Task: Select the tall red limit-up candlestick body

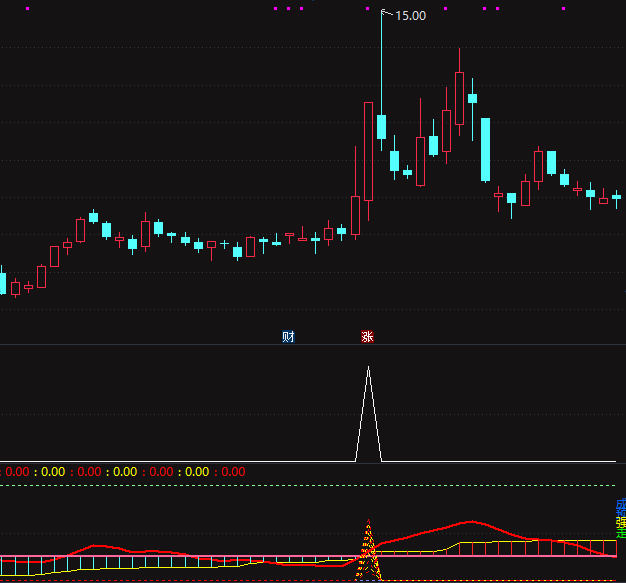Action: click(x=368, y=151)
